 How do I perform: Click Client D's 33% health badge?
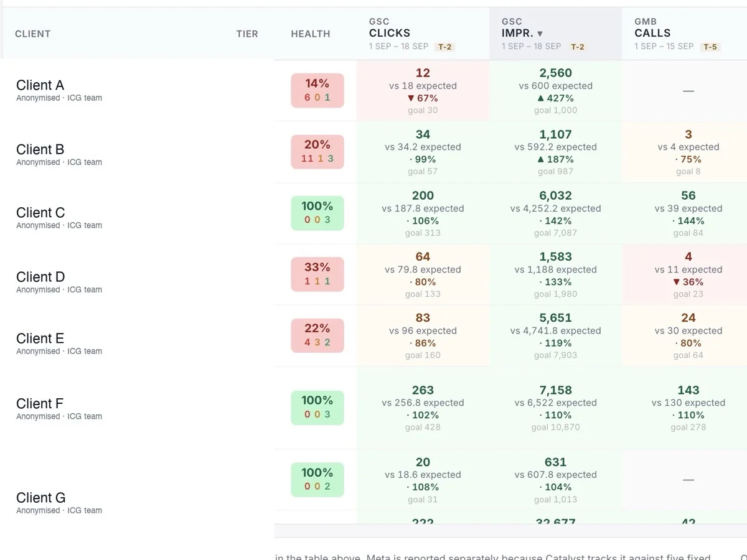[317, 274]
